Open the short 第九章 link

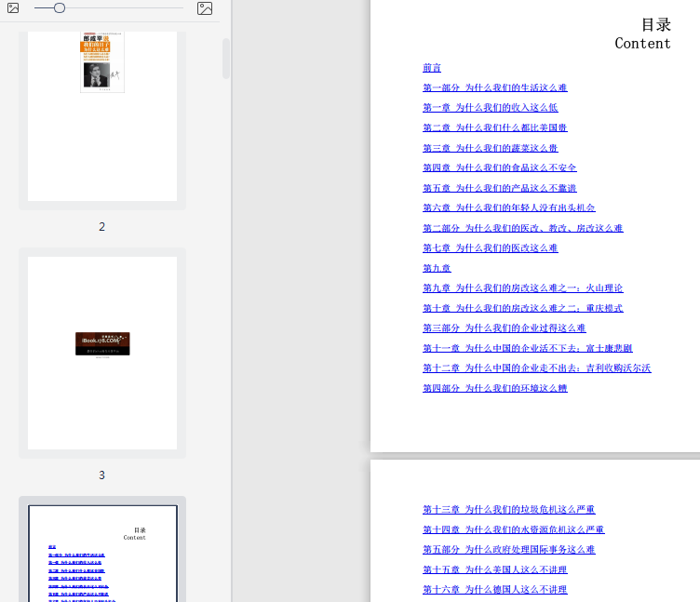click(437, 268)
